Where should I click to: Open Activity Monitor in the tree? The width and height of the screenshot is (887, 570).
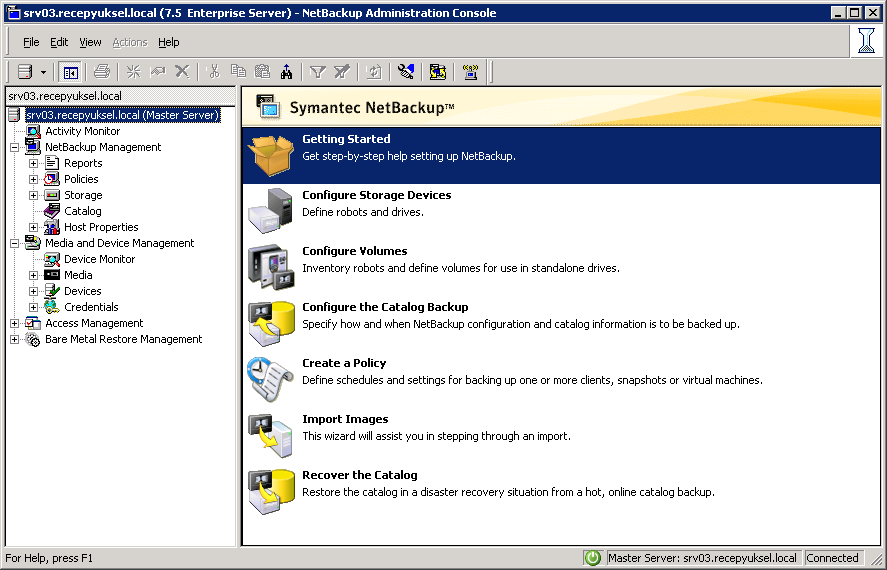tap(83, 131)
